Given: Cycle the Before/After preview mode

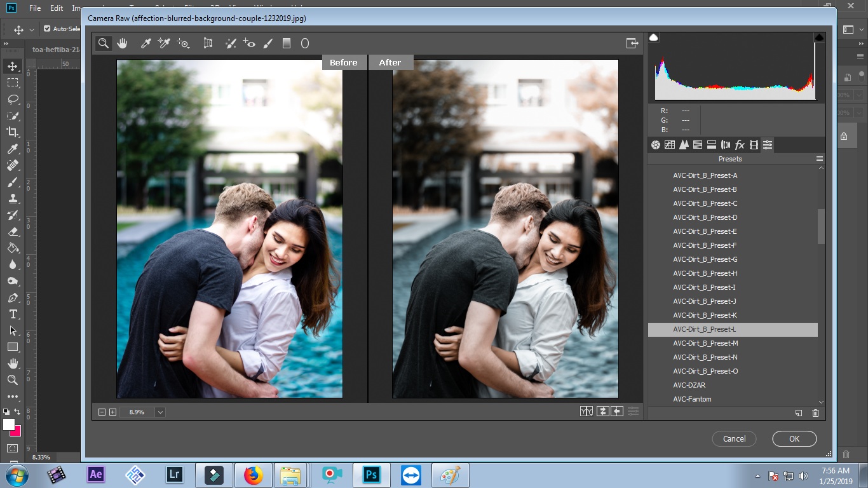Looking at the screenshot, I should coord(587,412).
